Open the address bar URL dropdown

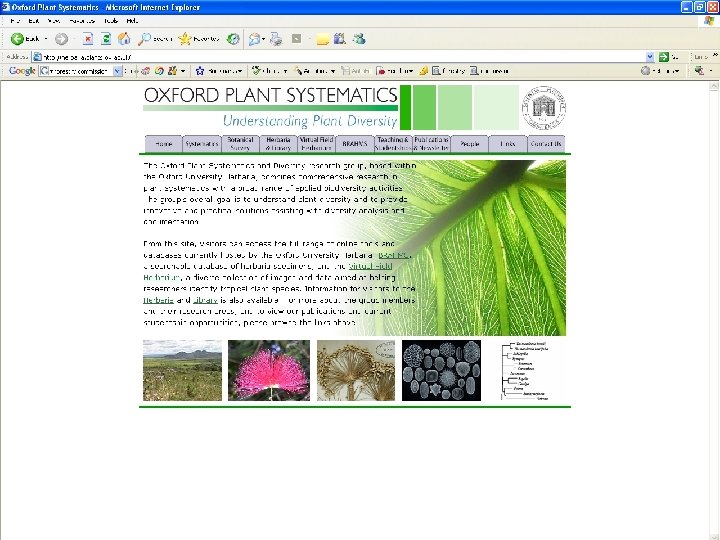(650, 57)
